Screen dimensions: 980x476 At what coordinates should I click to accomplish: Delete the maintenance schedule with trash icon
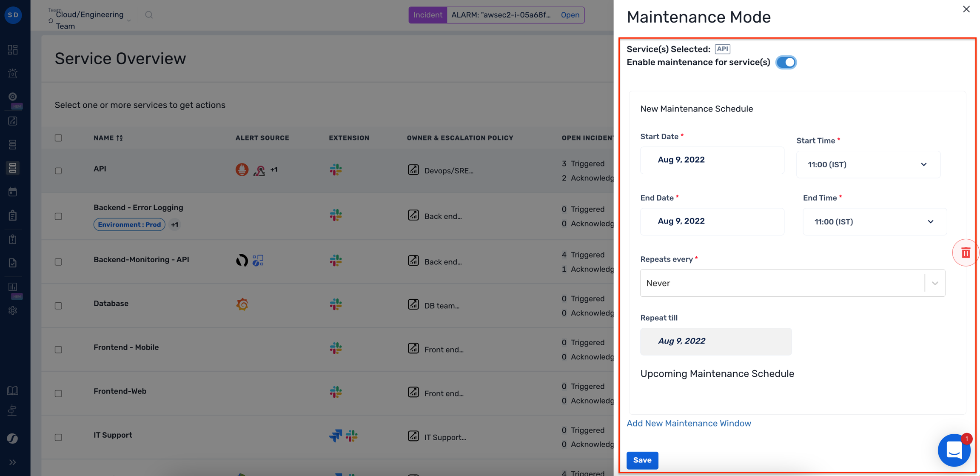point(966,252)
